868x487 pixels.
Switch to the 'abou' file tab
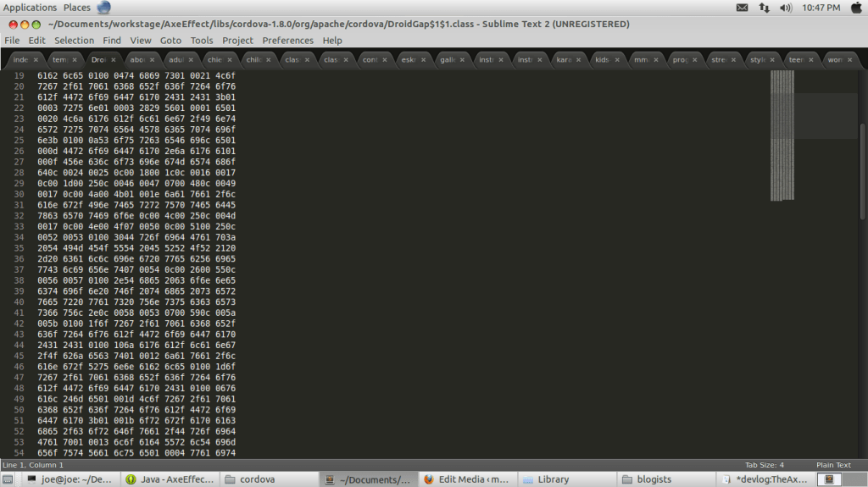(x=136, y=60)
